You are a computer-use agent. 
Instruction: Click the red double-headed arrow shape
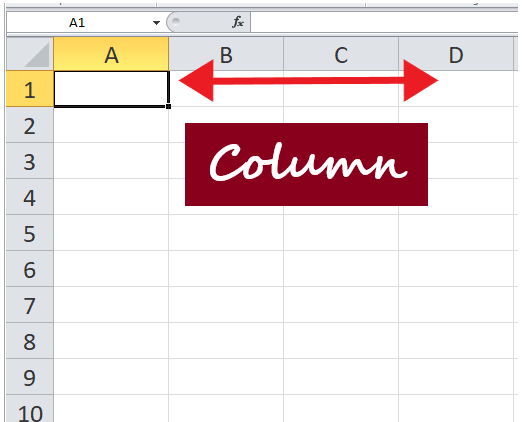[308, 80]
